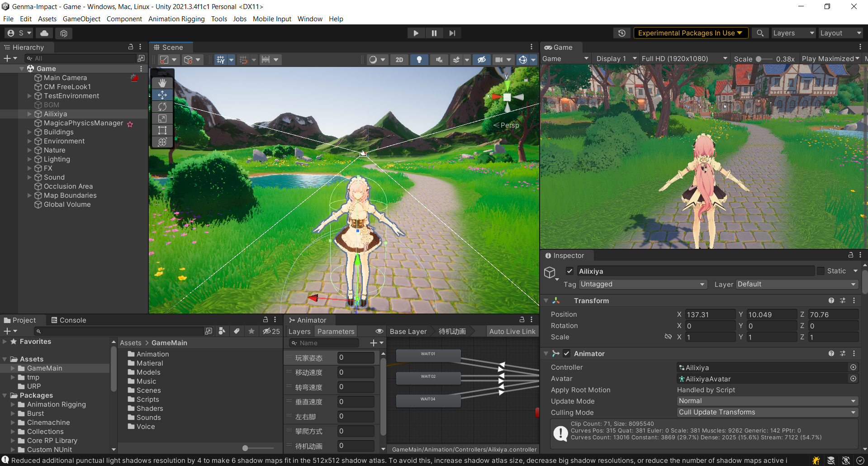Click the global search magnifier icon
The image size is (868, 466).
click(760, 33)
